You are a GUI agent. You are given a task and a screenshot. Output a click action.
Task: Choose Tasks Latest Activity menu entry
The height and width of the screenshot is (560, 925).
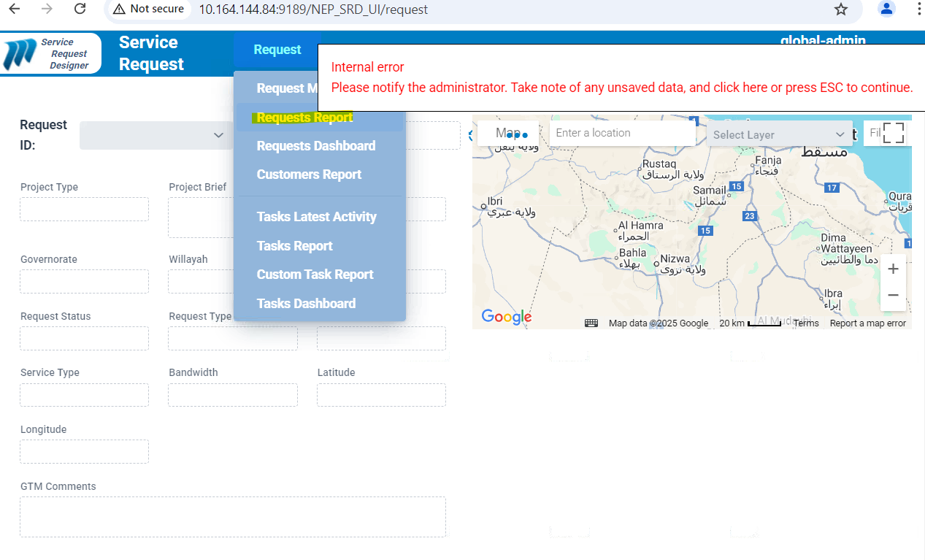click(x=316, y=217)
